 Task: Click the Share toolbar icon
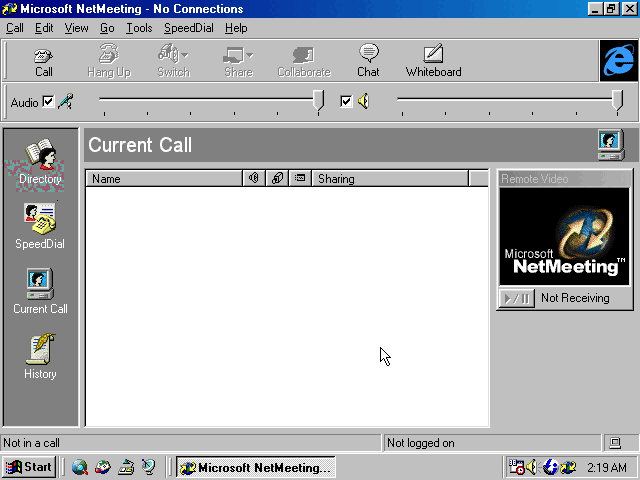(x=234, y=55)
